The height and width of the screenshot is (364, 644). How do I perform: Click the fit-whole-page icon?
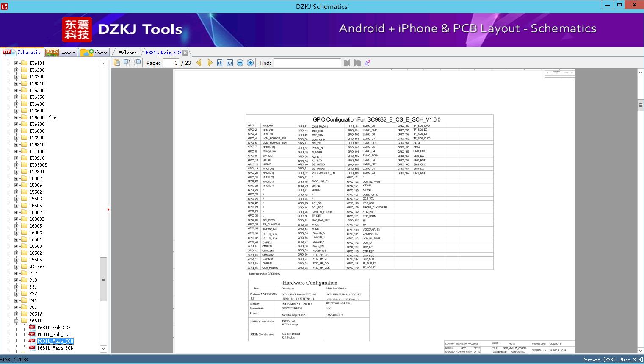230,63
